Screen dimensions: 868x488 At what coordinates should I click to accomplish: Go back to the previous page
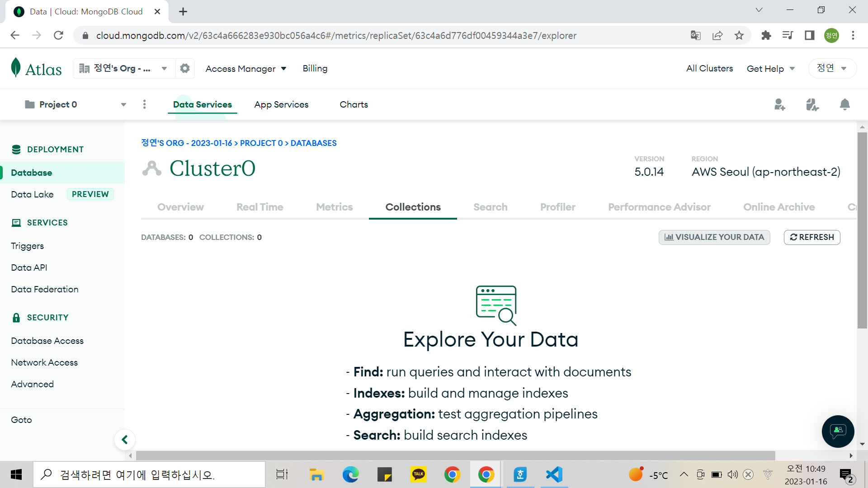(x=15, y=35)
